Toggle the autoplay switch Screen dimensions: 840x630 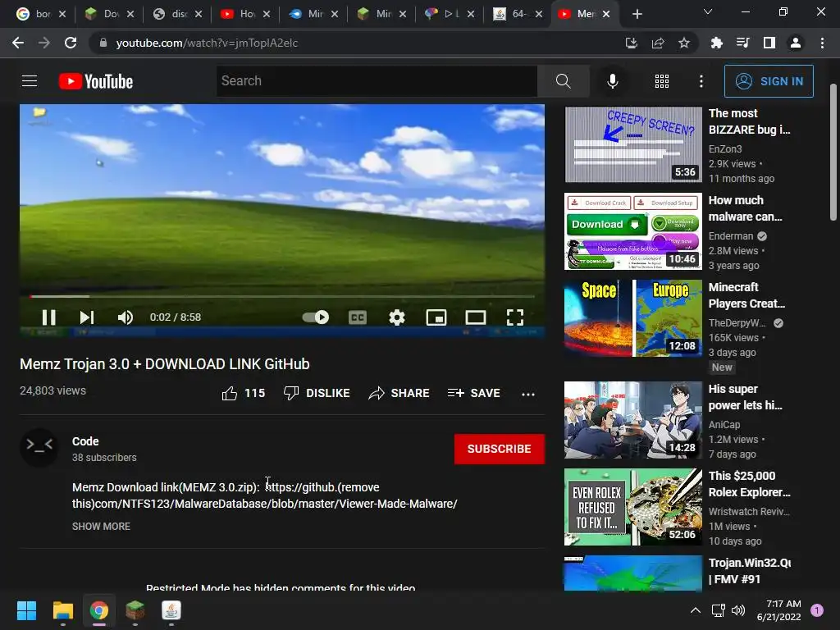pos(316,317)
